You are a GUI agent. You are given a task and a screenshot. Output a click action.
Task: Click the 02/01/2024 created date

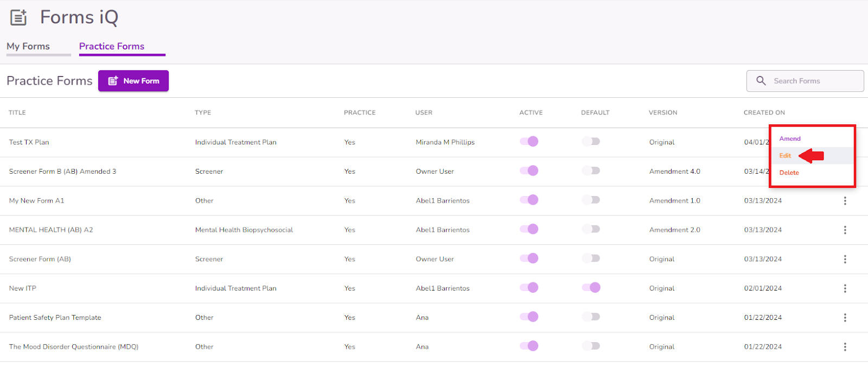pos(763,288)
